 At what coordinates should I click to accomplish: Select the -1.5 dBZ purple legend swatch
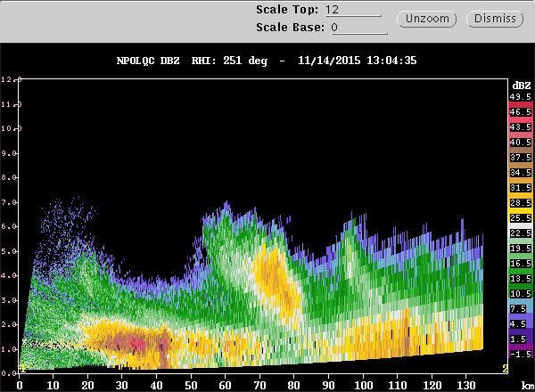(x=520, y=354)
